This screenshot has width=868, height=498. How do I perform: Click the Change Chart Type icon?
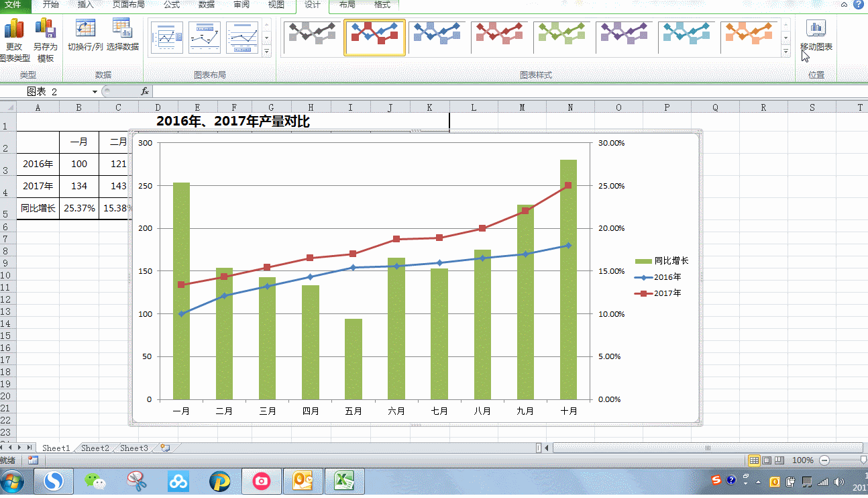point(14,30)
